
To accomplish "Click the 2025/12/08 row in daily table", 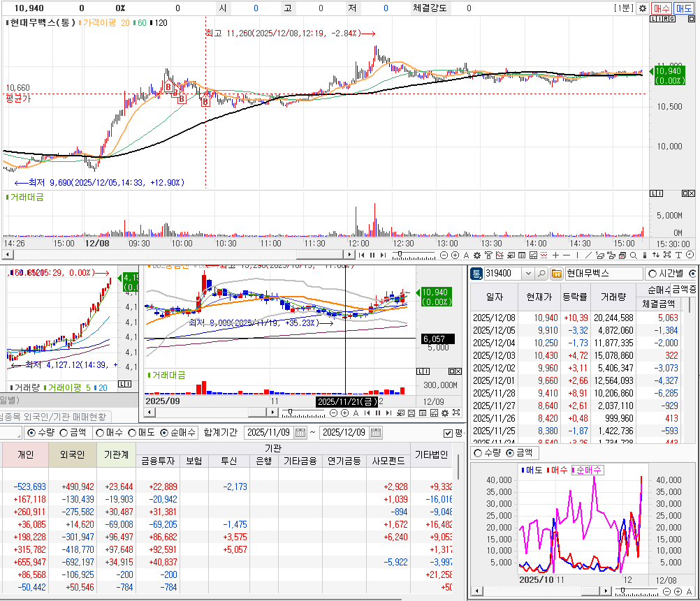I will (x=576, y=318).
